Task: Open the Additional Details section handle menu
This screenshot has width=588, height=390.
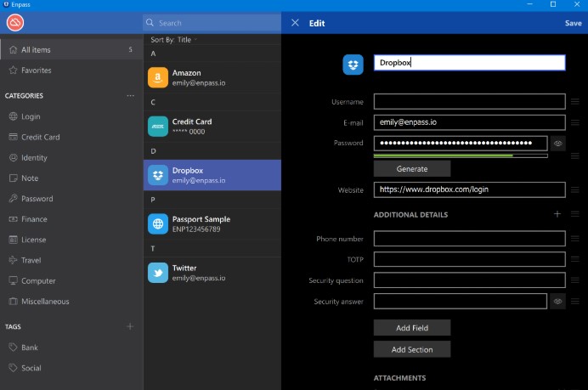Action: [575, 214]
